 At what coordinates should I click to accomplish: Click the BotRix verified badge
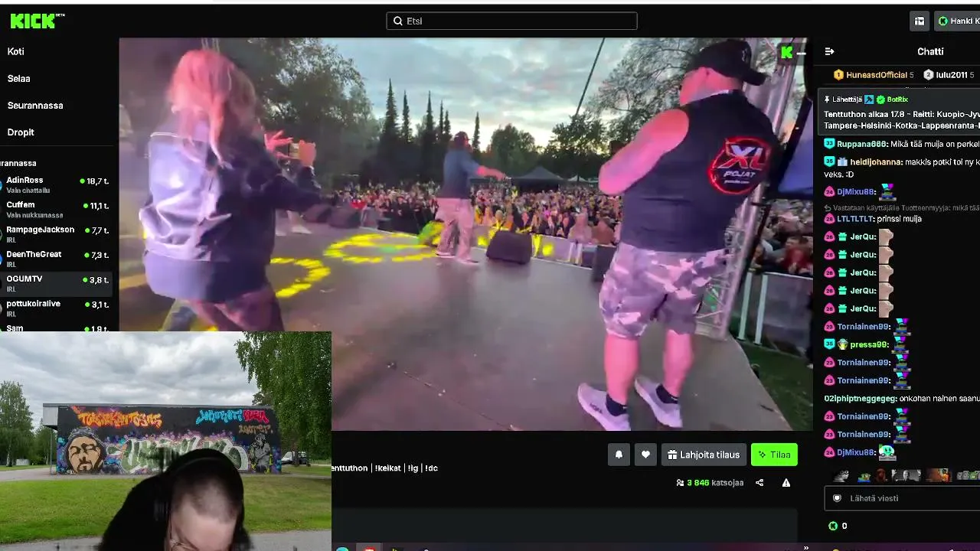[x=880, y=99]
